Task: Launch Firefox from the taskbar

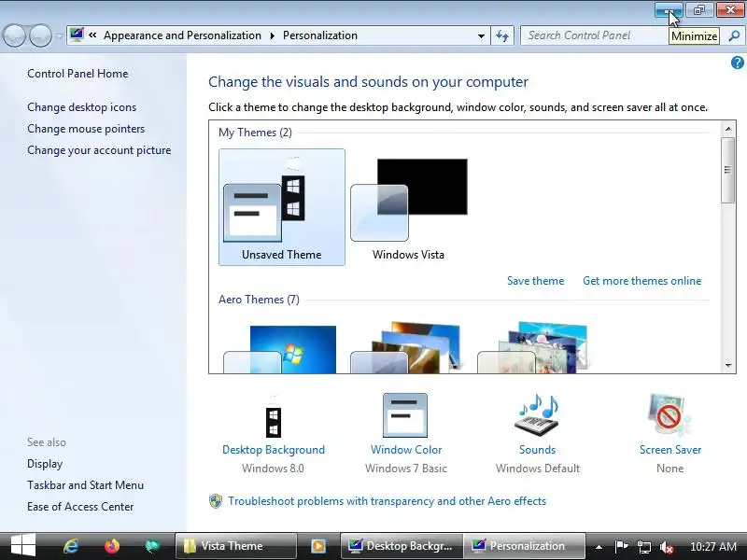Action: [x=112, y=546]
